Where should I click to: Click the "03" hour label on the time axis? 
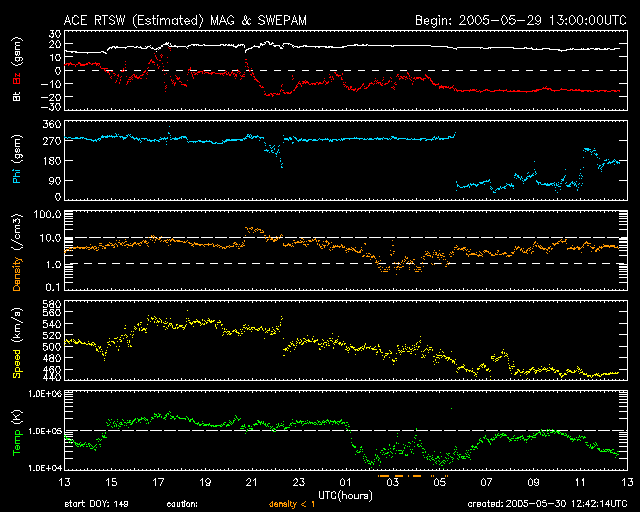click(x=392, y=482)
